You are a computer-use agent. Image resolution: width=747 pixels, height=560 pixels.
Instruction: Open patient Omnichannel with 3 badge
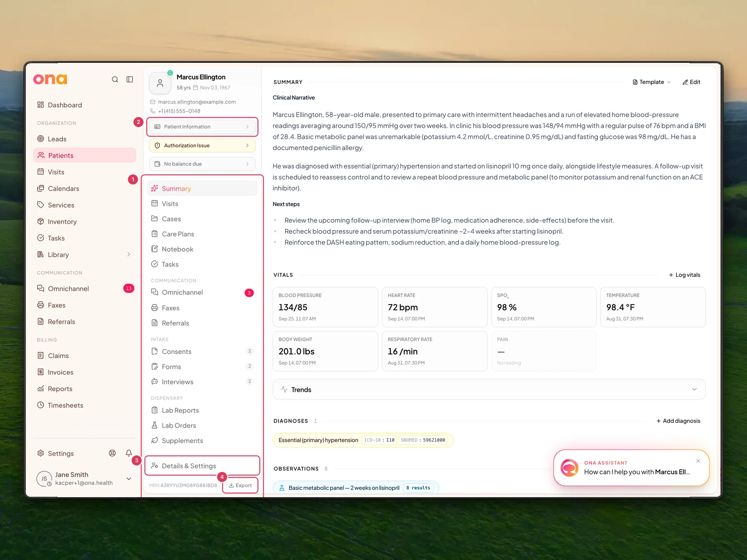[x=202, y=292]
